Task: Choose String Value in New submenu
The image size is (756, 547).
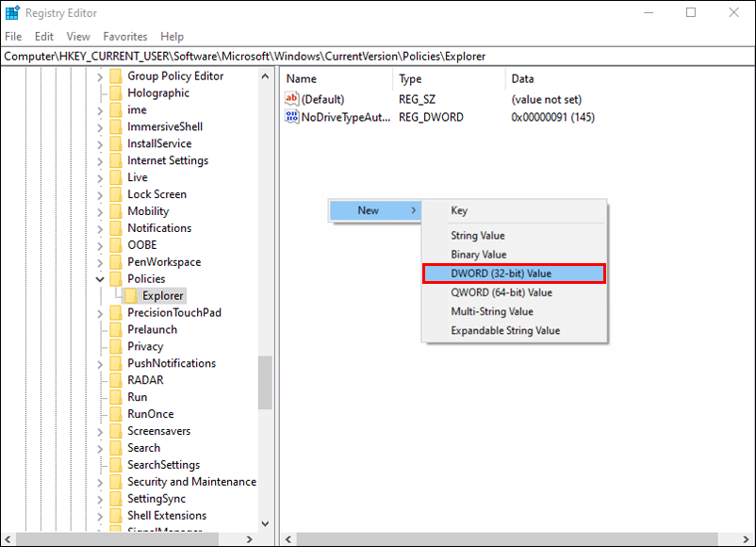Action: pyautogui.click(x=514, y=236)
